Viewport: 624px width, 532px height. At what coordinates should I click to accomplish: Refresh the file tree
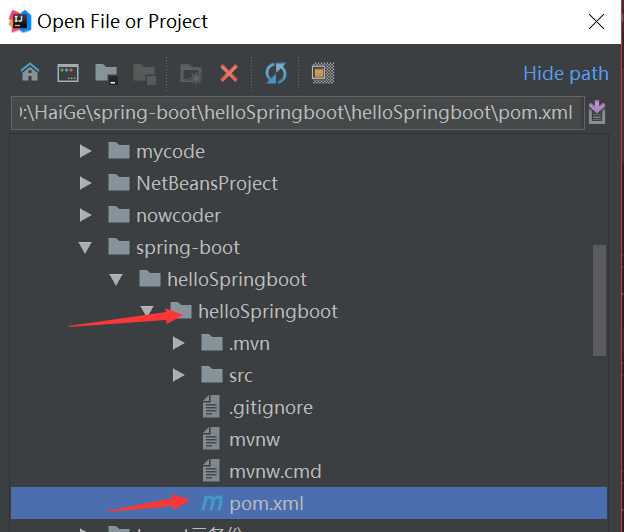click(275, 73)
